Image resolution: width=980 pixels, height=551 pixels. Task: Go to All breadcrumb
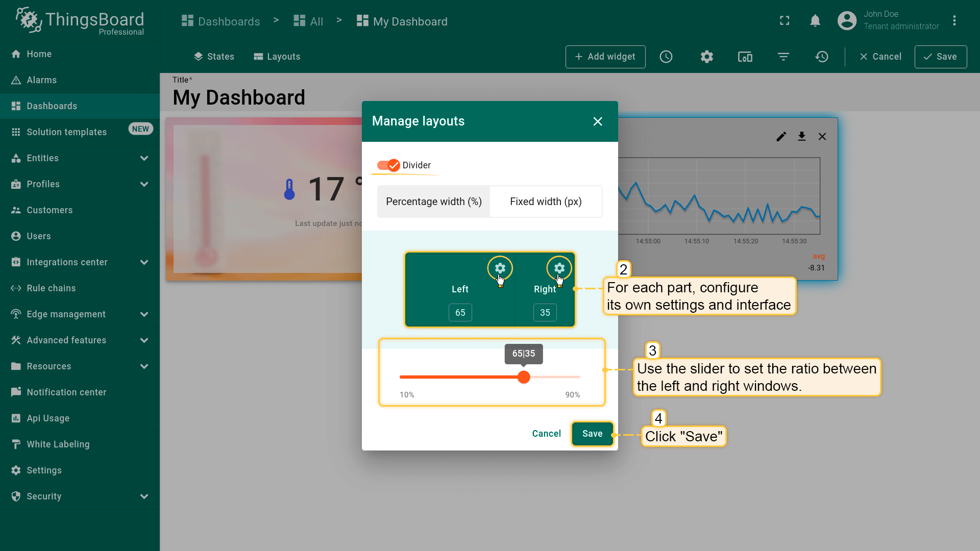click(309, 21)
